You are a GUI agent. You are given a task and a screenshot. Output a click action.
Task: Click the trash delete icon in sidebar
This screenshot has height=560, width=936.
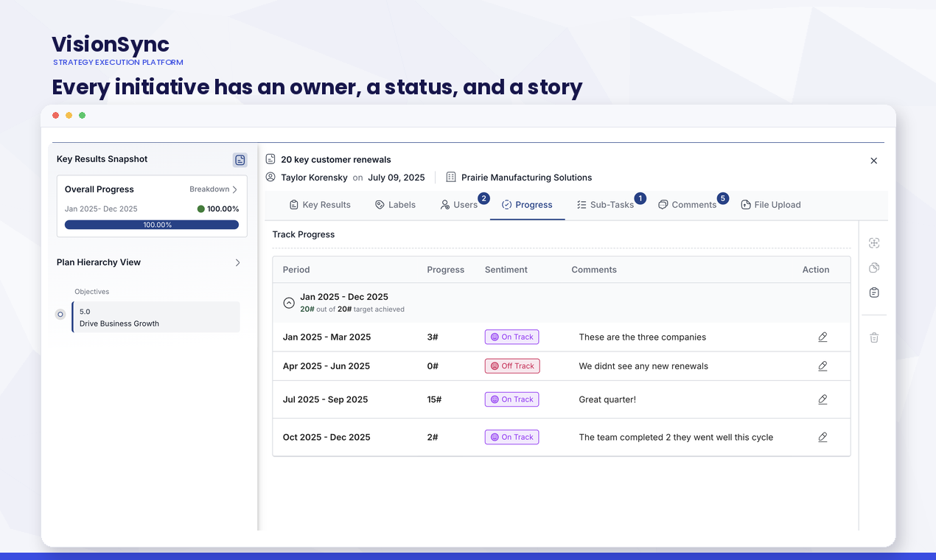[874, 337]
